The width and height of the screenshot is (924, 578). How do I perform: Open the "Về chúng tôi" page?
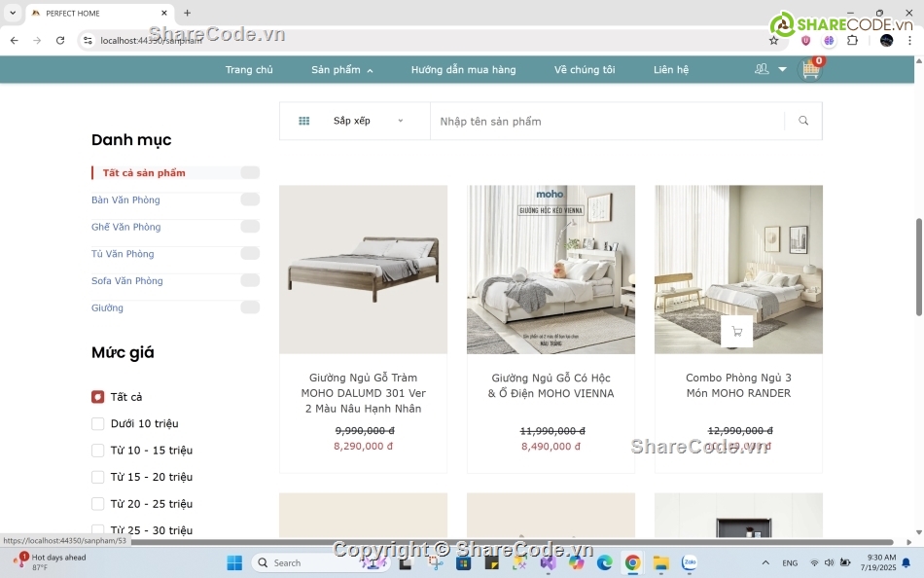click(x=585, y=70)
